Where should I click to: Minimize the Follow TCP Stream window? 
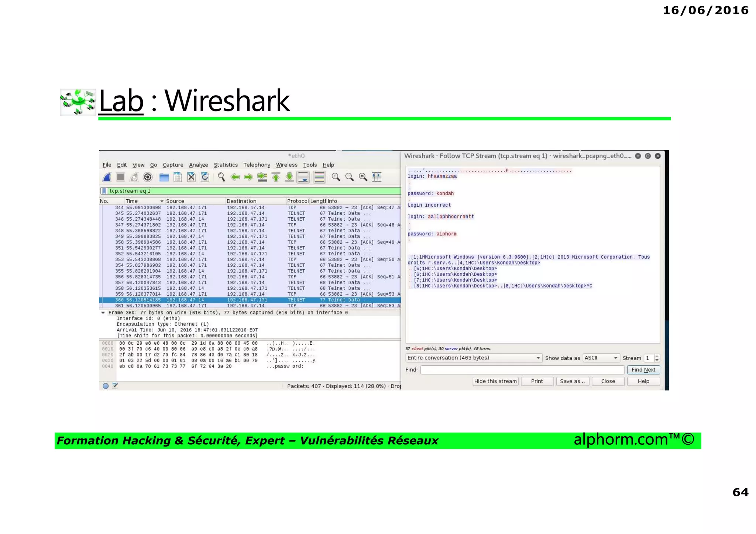tap(638, 156)
